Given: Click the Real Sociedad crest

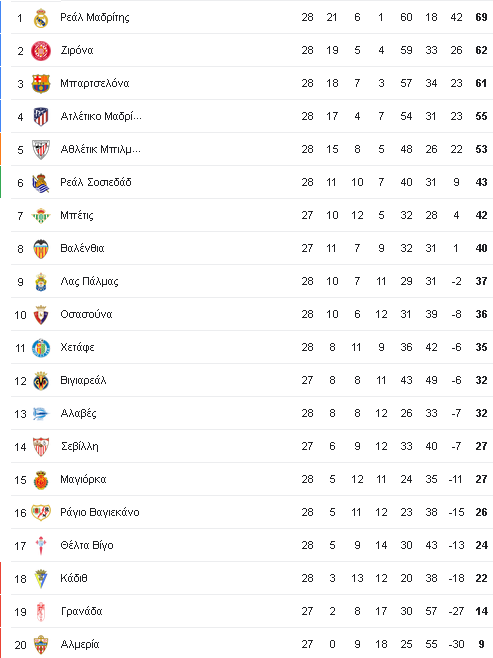Looking at the screenshot, I should 41,183.
